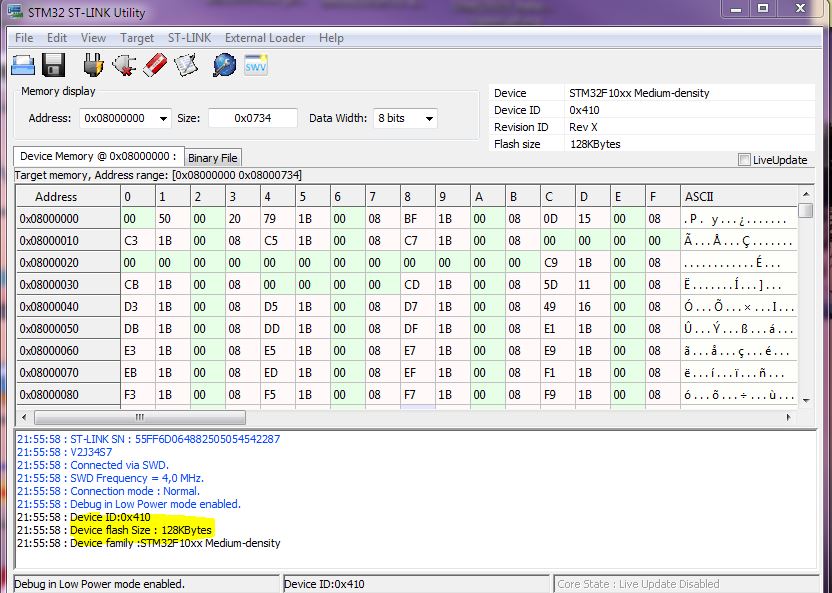Select address row 0x08000060
This screenshot has height=593, width=832.
tap(68, 351)
